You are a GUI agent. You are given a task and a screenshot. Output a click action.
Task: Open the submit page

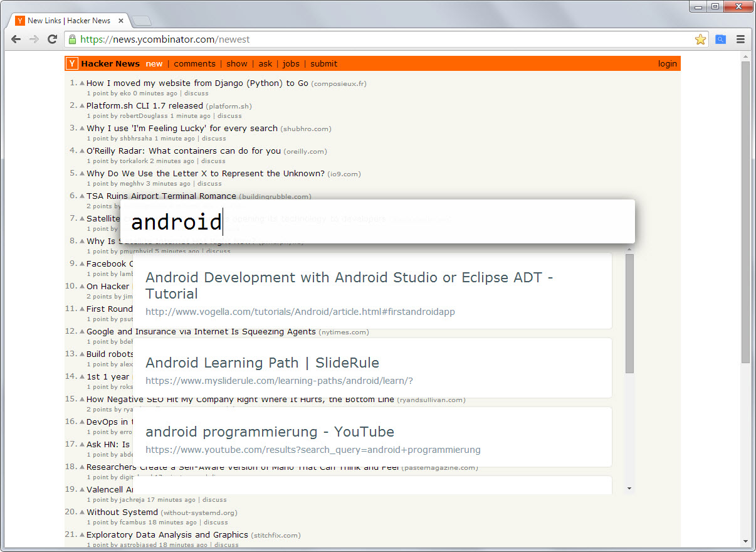[323, 63]
